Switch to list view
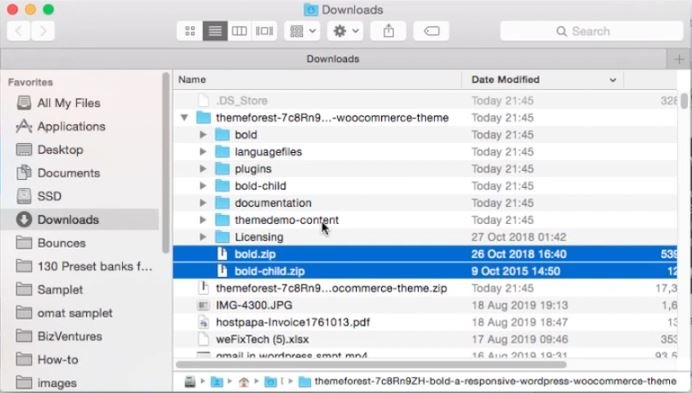 click(215, 31)
